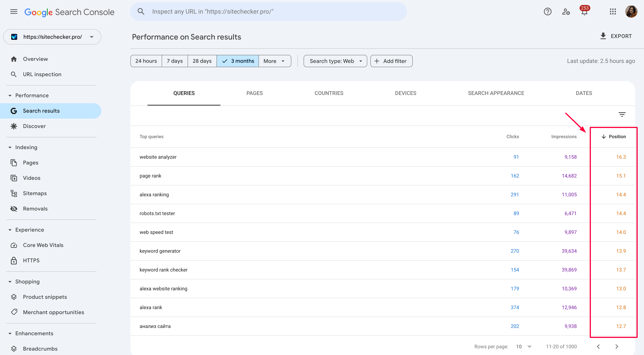Sort table by Position column
The height and width of the screenshot is (355, 644).
pos(614,137)
